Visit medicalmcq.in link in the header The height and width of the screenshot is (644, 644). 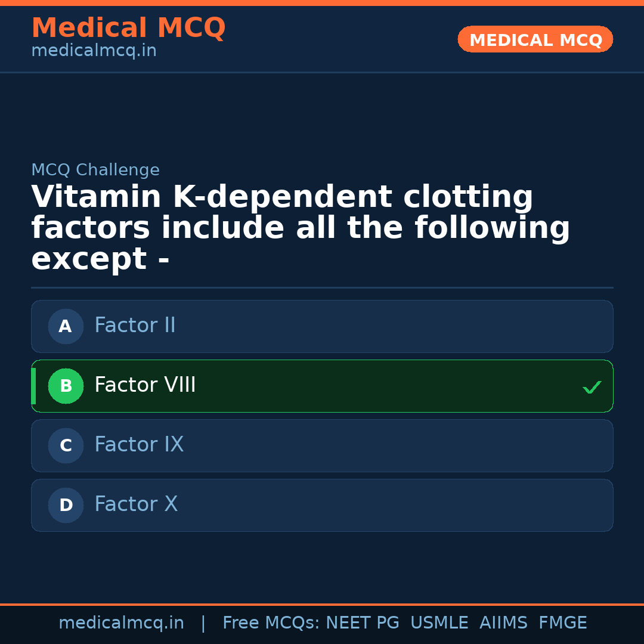click(94, 50)
